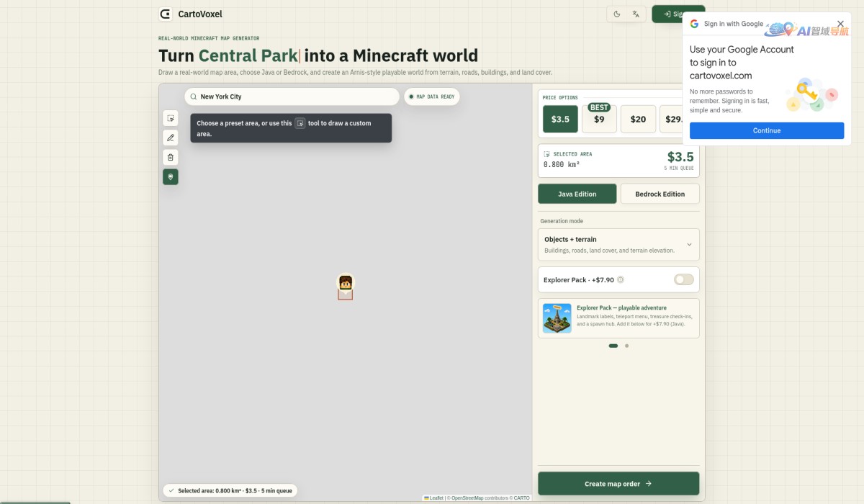The height and width of the screenshot is (504, 864).
Task: Click the Sign in button
Action: point(667,14)
